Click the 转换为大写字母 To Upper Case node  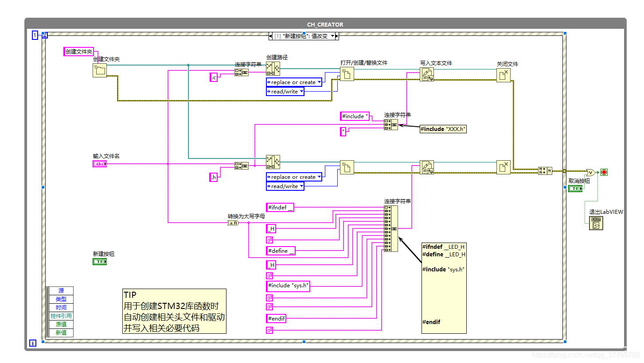pyautogui.click(x=233, y=223)
